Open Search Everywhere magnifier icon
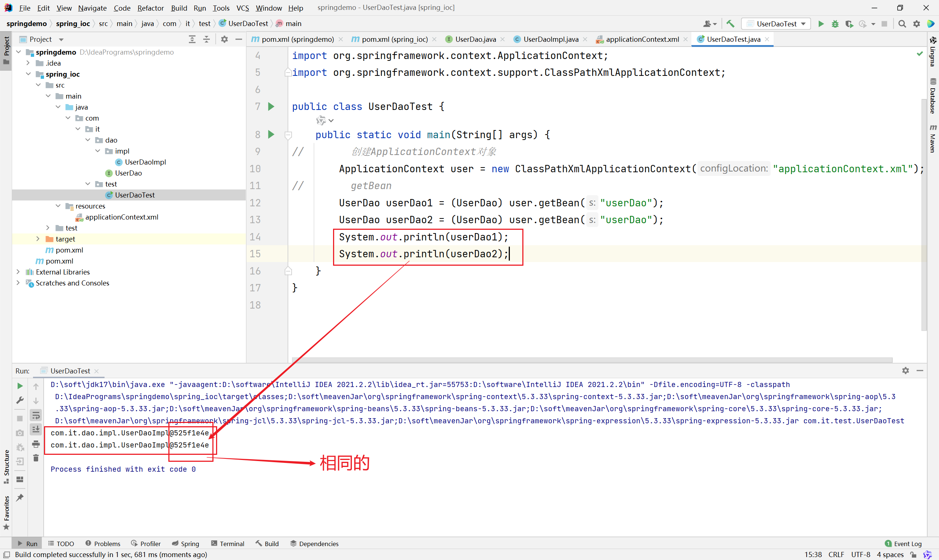This screenshot has height=560, width=939. (x=902, y=24)
